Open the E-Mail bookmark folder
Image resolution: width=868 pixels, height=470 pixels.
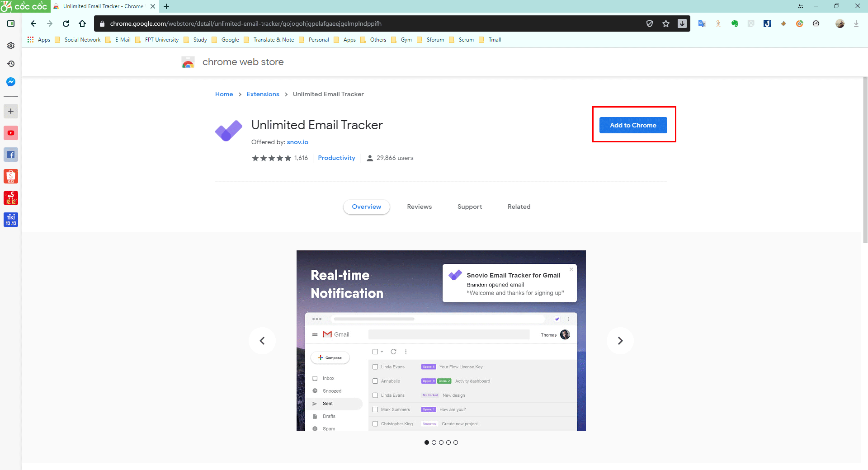click(118, 40)
